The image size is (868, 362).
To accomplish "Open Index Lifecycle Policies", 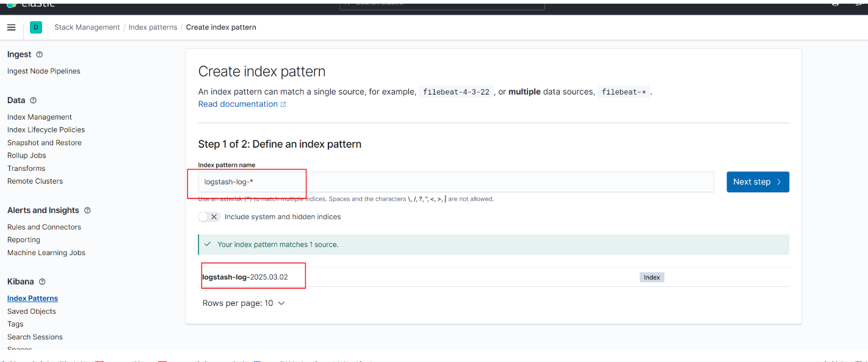I will click(x=46, y=130).
